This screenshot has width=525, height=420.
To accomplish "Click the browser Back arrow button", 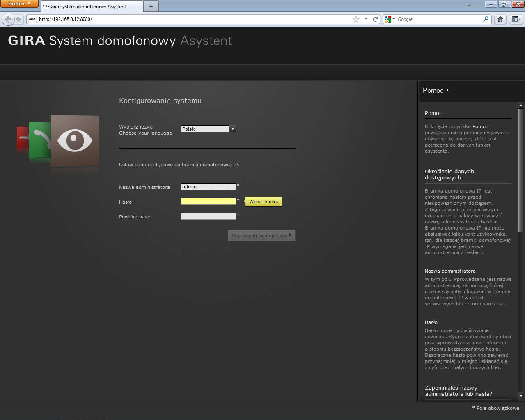I will 8,19.
